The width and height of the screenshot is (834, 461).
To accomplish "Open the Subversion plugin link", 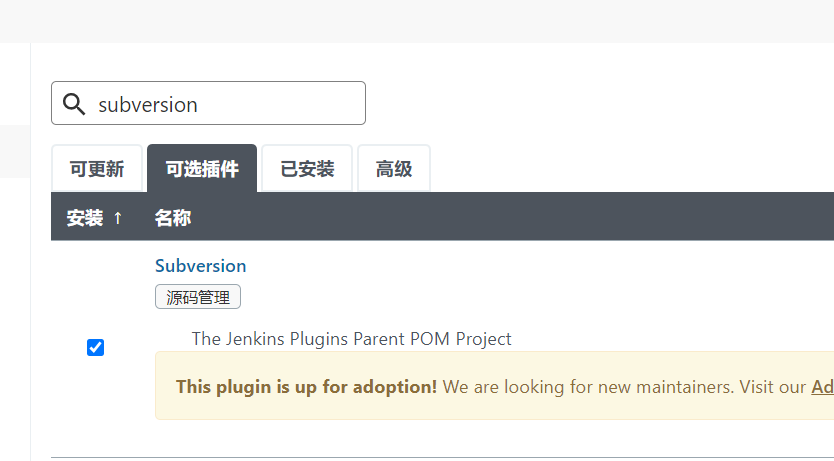I will pyautogui.click(x=201, y=265).
